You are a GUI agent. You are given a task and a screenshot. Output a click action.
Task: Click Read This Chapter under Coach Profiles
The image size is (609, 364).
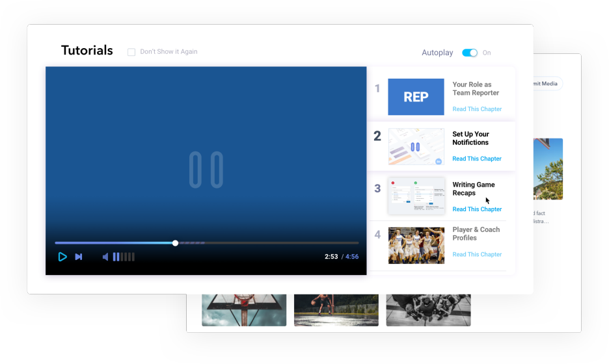[477, 254]
